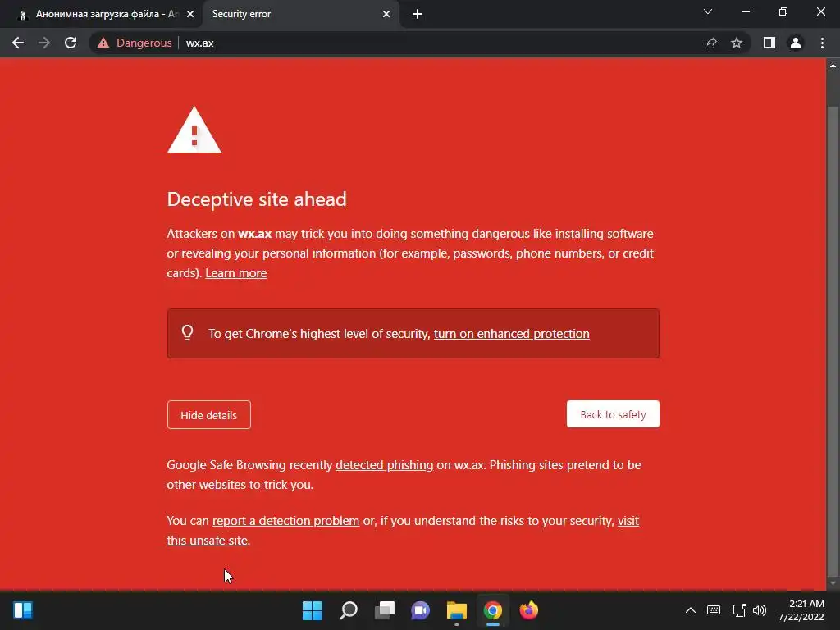
Task: Click the scrollbar down arrow
Action: click(833, 583)
